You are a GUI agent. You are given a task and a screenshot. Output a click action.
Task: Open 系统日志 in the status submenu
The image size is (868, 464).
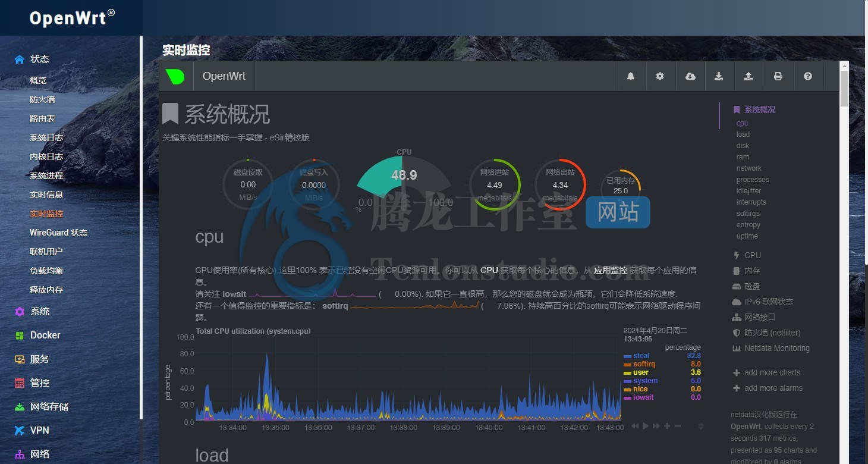pos(46,137)
